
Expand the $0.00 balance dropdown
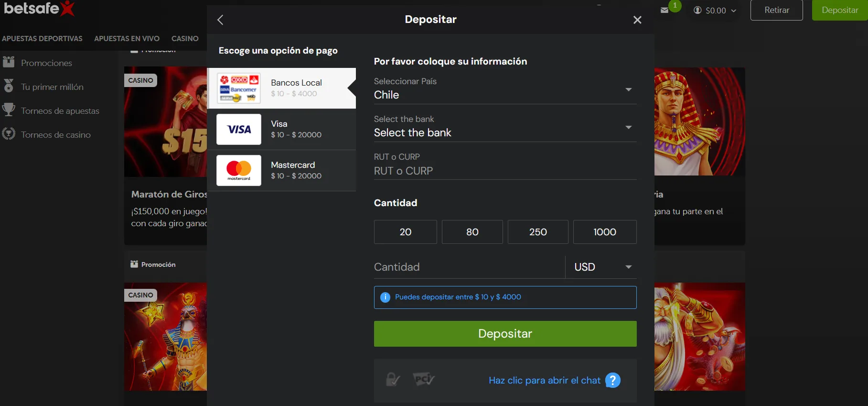point(715,10)
